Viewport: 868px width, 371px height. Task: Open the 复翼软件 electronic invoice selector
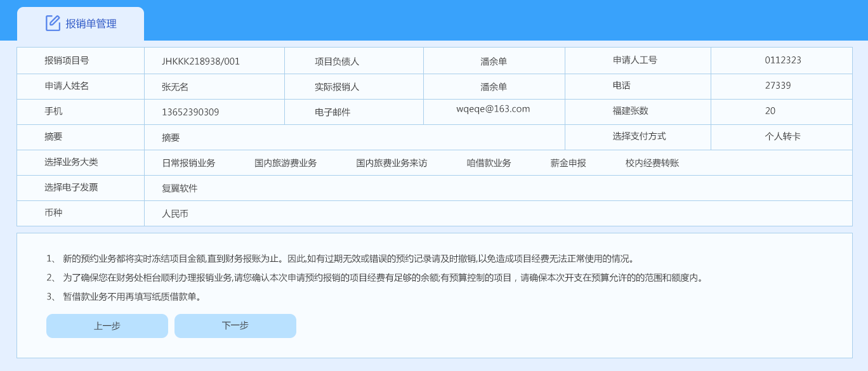pos(180,188)
